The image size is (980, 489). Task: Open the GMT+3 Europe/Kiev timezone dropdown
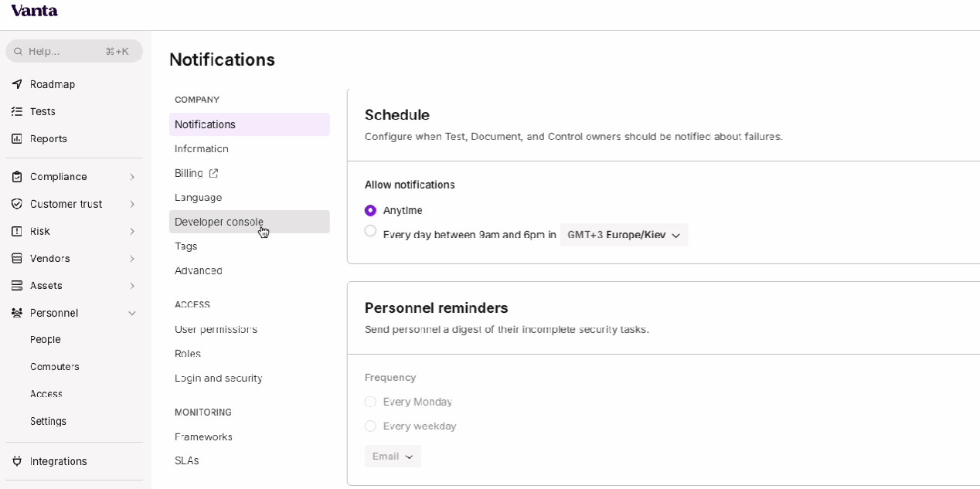[x=624, y=235]
